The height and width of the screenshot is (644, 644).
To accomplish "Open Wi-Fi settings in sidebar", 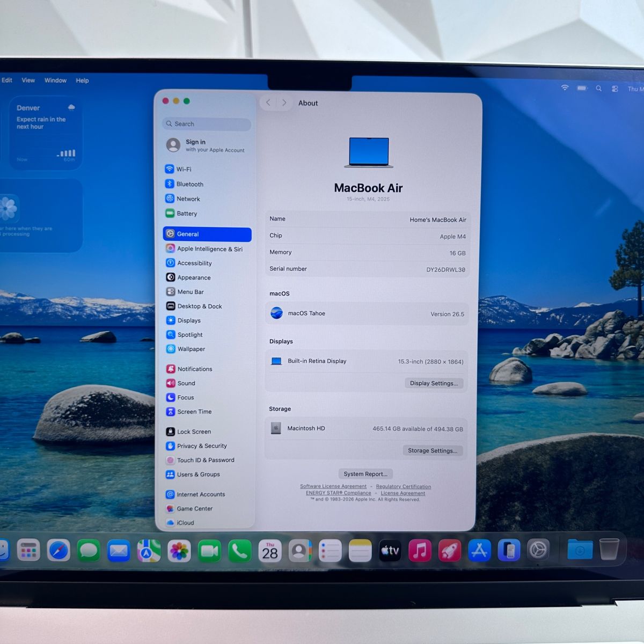I will [x=207, y=169].
